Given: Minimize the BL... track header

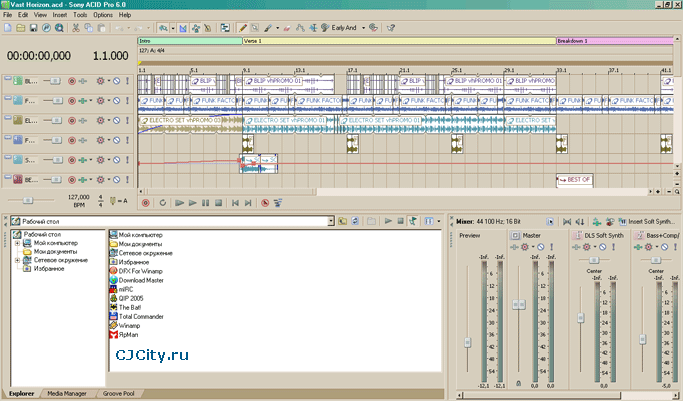Looking at the screenshot, I should coord(7,79).
